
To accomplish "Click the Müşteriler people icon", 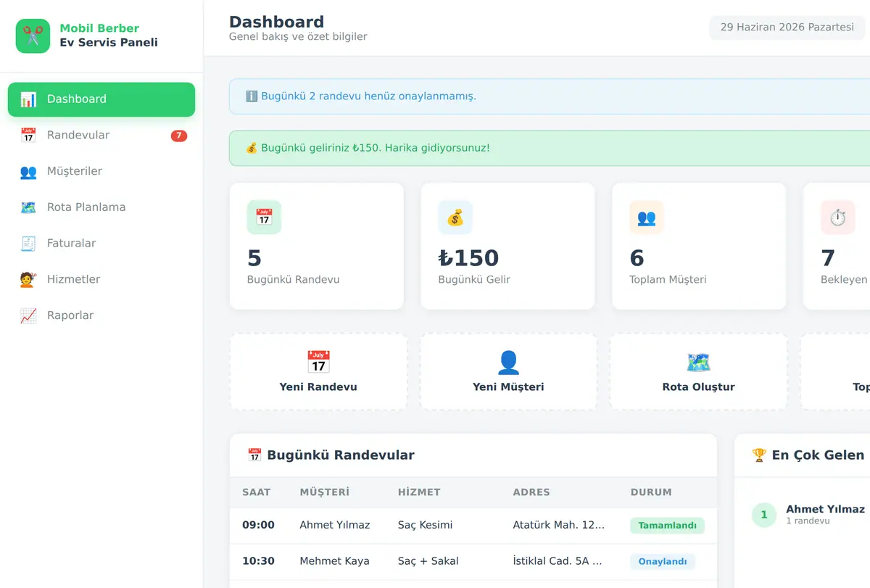I will (x=28, y=172).
